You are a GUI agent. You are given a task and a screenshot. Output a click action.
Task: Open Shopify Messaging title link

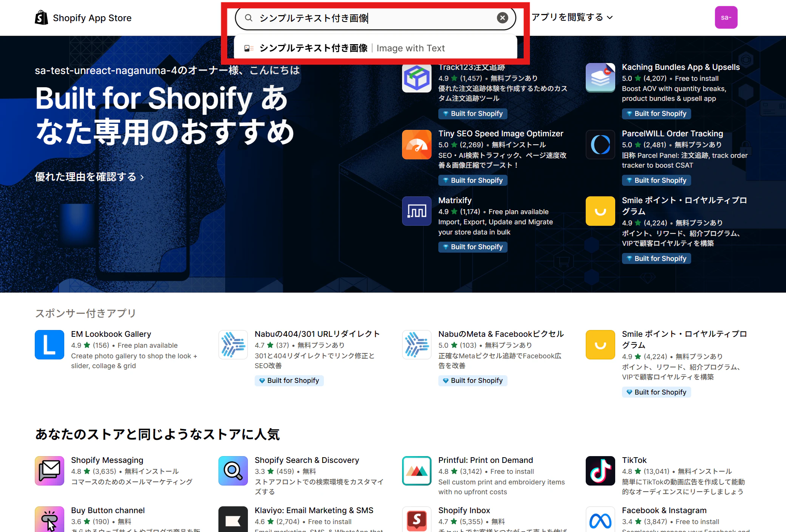click(107, 460)
